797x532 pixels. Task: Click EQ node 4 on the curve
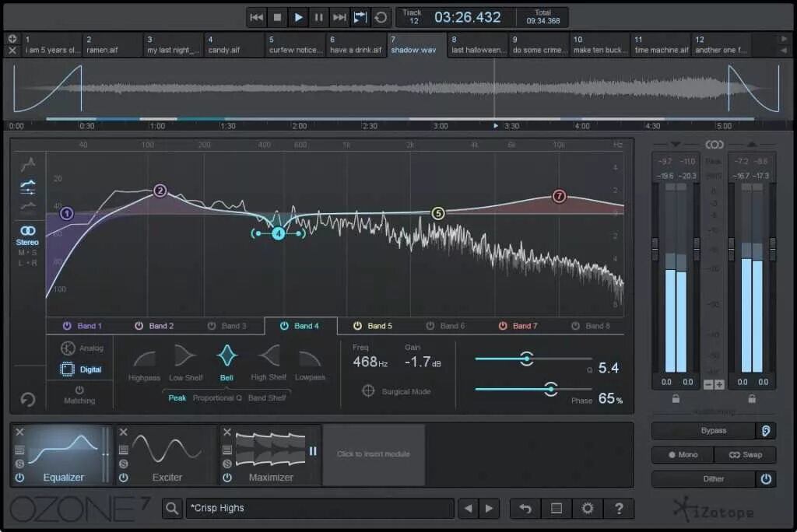point(278,233)
